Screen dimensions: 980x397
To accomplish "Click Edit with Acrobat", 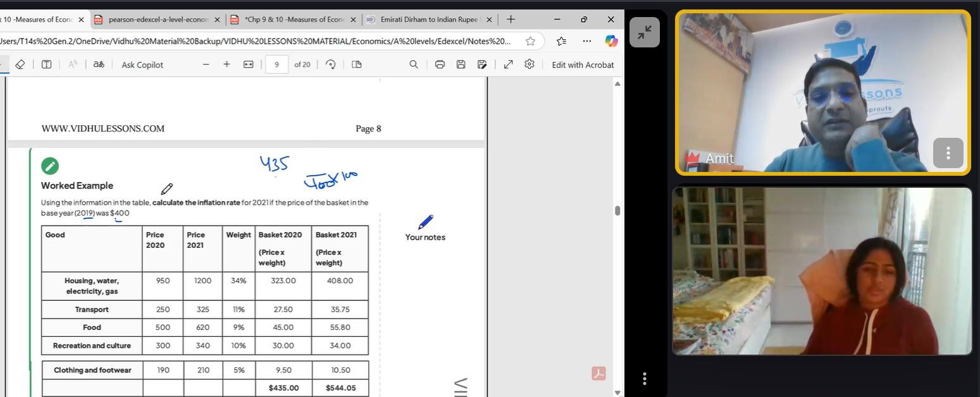I will 582,64.
